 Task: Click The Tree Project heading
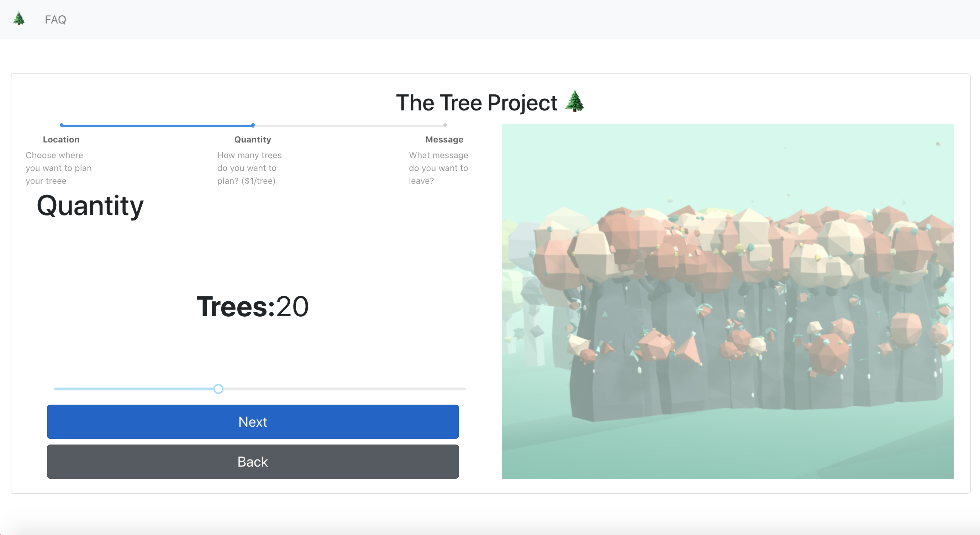pos(476,103)
